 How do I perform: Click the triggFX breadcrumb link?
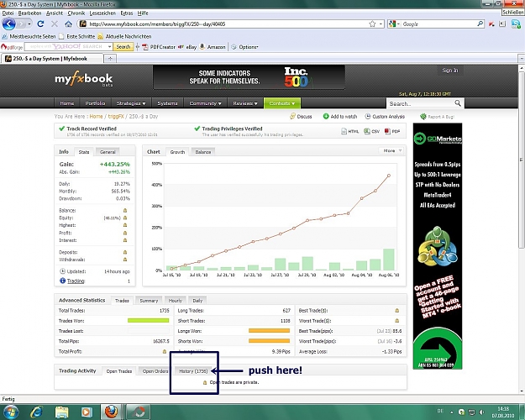point(116,116)
